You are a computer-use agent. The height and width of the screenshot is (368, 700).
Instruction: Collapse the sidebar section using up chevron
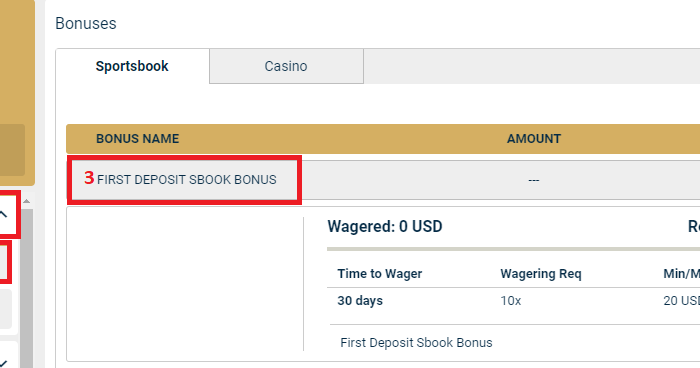point(4,214)
